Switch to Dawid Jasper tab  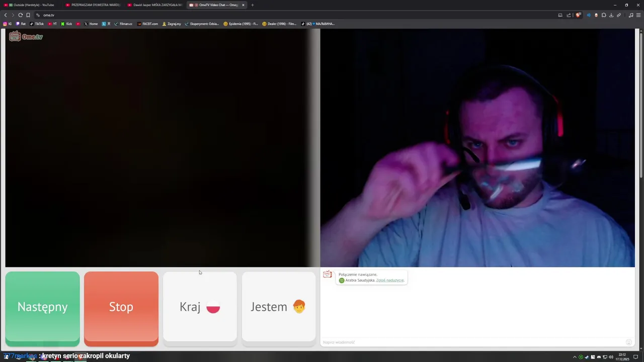(155, 5)
